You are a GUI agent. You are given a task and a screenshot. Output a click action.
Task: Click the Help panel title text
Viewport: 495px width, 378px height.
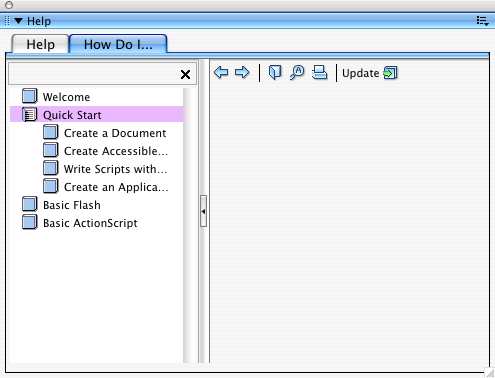click(x=39, y=21)
